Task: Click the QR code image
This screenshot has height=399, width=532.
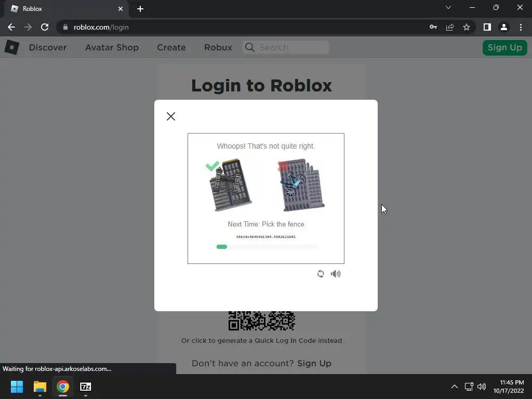Action: 262,321
